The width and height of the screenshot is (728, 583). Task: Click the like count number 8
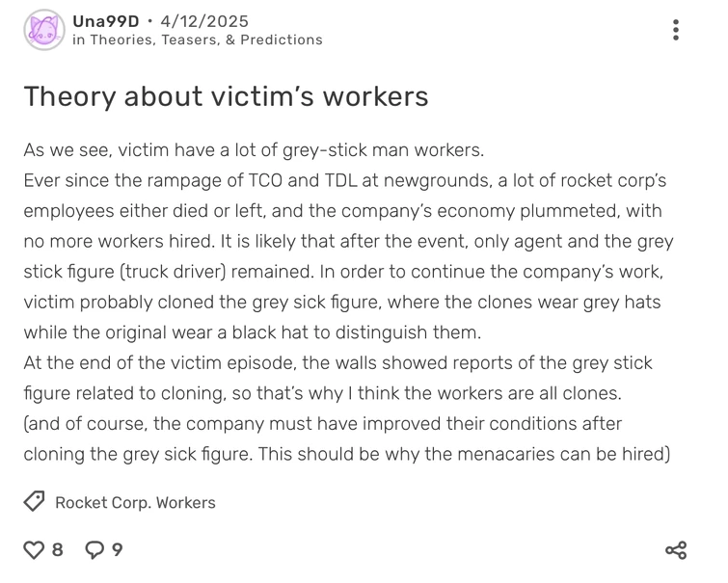(58, 550)
